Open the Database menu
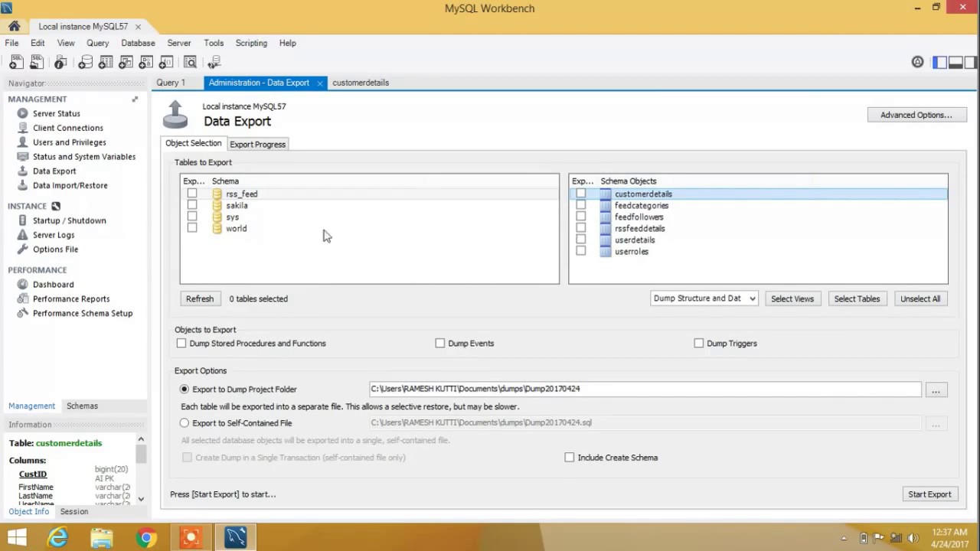The width and height of the screenshot is (980, 551). pos(138,43)
